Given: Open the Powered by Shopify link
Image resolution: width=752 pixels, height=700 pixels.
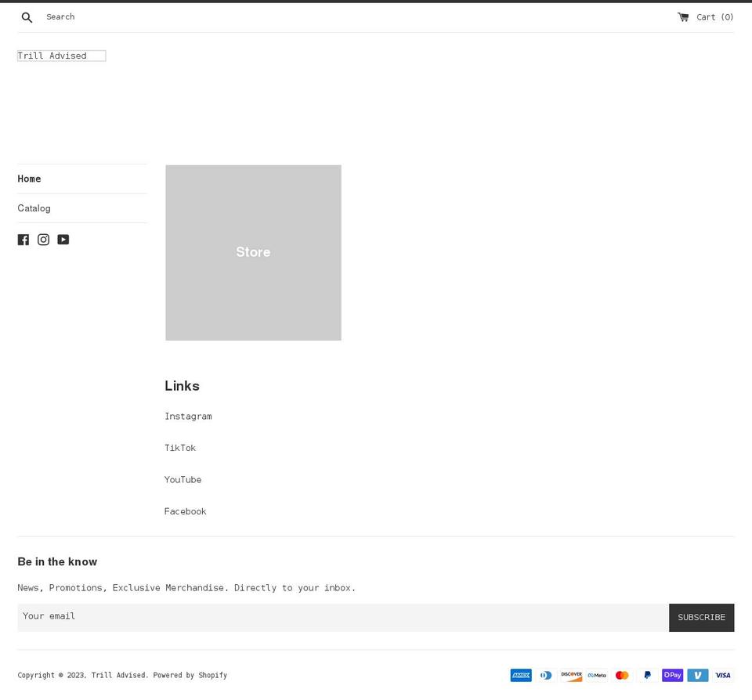Looking at the screenshot, I should 190,675.
